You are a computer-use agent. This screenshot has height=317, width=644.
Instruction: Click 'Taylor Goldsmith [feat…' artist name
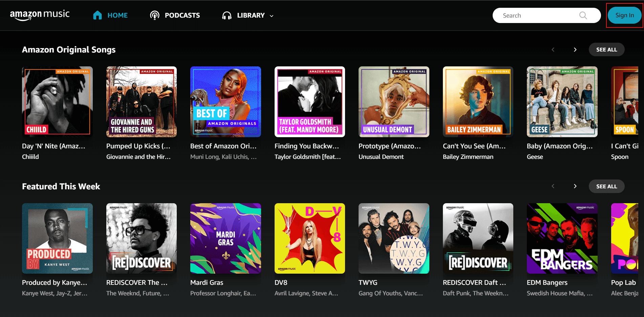click(308, 157)
